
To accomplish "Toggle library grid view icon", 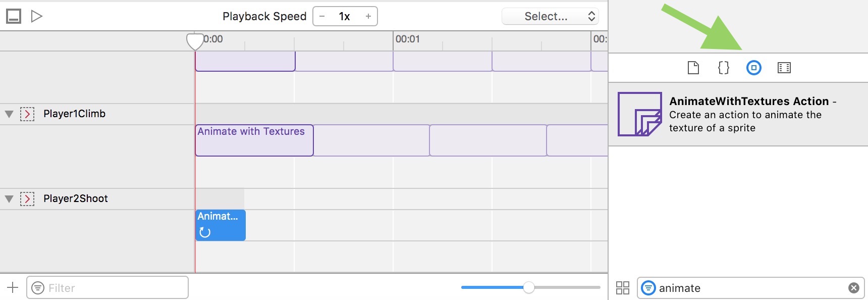I will coord(623,288).
